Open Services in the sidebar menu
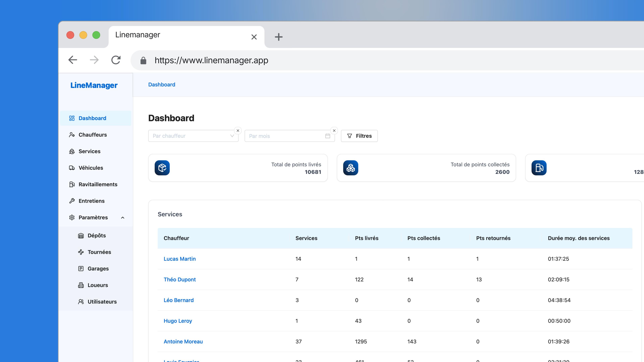 (x=95, y=151)
